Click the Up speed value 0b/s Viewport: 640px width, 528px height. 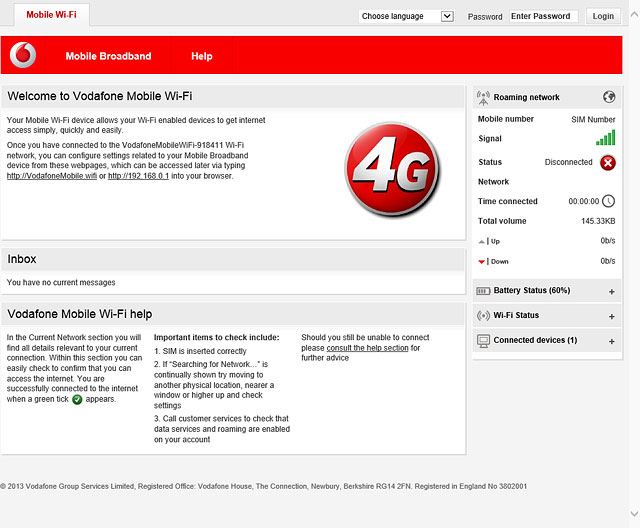(608, 241)
